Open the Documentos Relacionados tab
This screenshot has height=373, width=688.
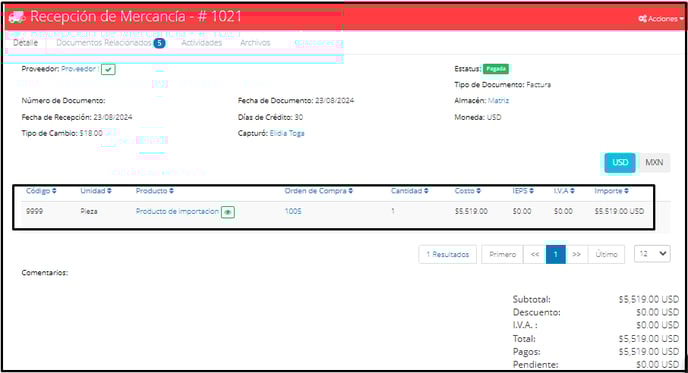(104, 43)
